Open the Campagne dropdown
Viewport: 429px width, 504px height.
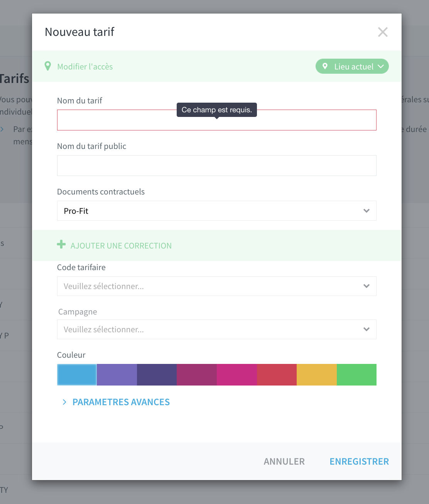coord(217,329)
